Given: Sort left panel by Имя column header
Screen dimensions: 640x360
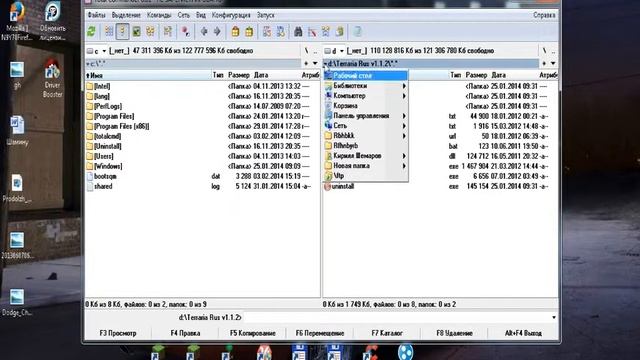Looking at the screenshot, I should (x=148, y=76).
